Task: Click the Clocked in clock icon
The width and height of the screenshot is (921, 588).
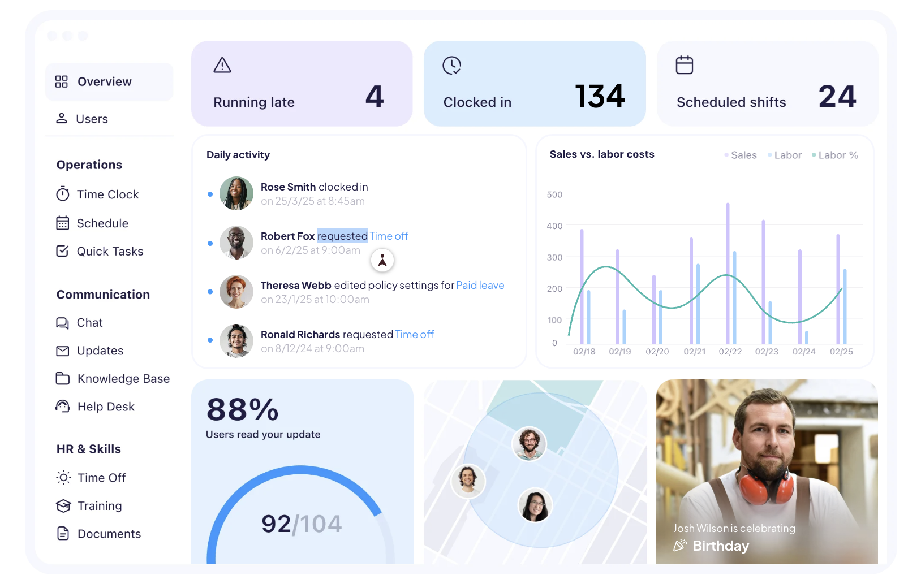Action: pyautogui.click(x=451, y=65)
